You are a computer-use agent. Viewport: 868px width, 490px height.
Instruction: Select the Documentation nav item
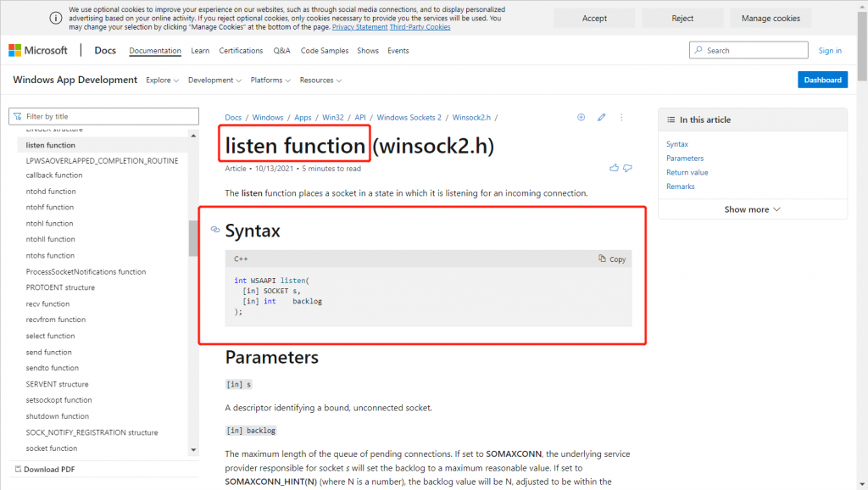pyautogui.click(x=155, y=50)
